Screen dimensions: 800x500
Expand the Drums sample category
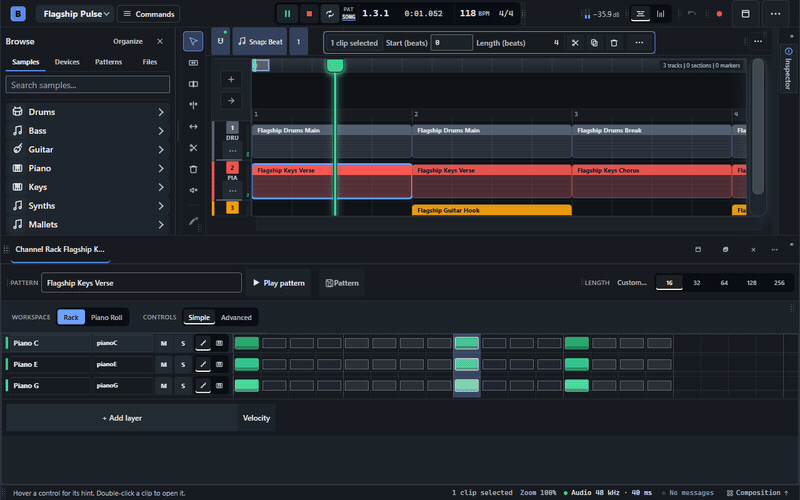88,112
